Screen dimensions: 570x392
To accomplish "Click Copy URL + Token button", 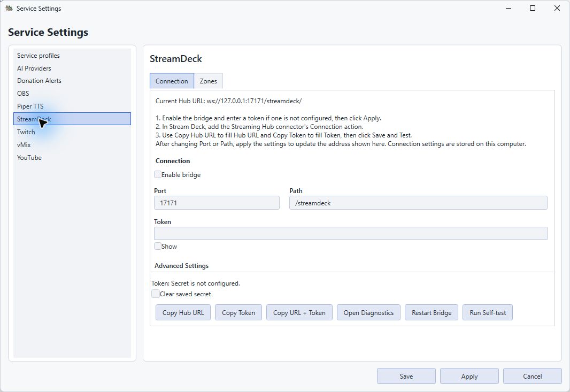I will (299, 313).
